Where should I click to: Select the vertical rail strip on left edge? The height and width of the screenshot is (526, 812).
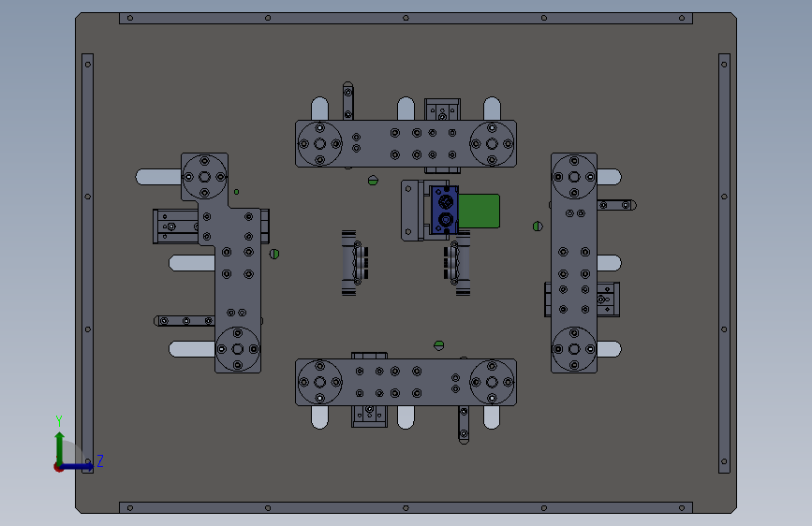[87, 263]
